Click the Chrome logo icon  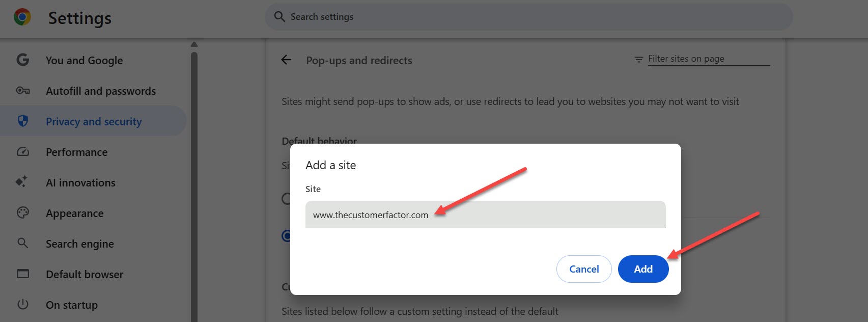[x=22, y=17]
